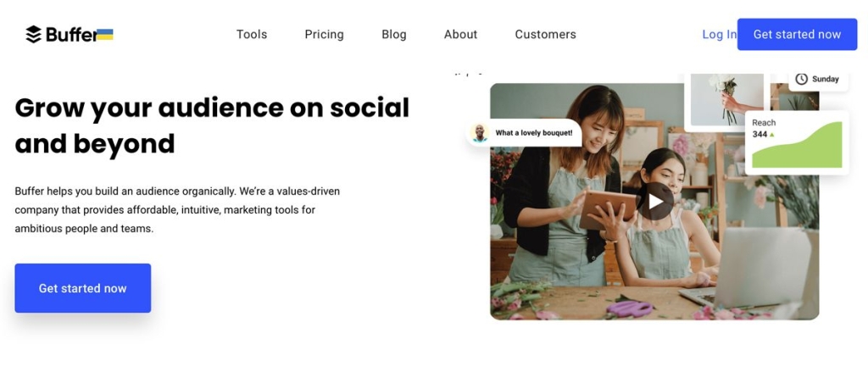
Task: Click the "What a lovely bouquet!" comment text
Action: point(534,133)
